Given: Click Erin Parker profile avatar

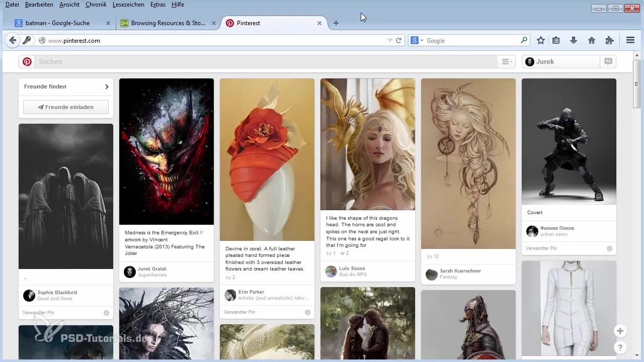Looking at the screenshot, I should [230, 295].
